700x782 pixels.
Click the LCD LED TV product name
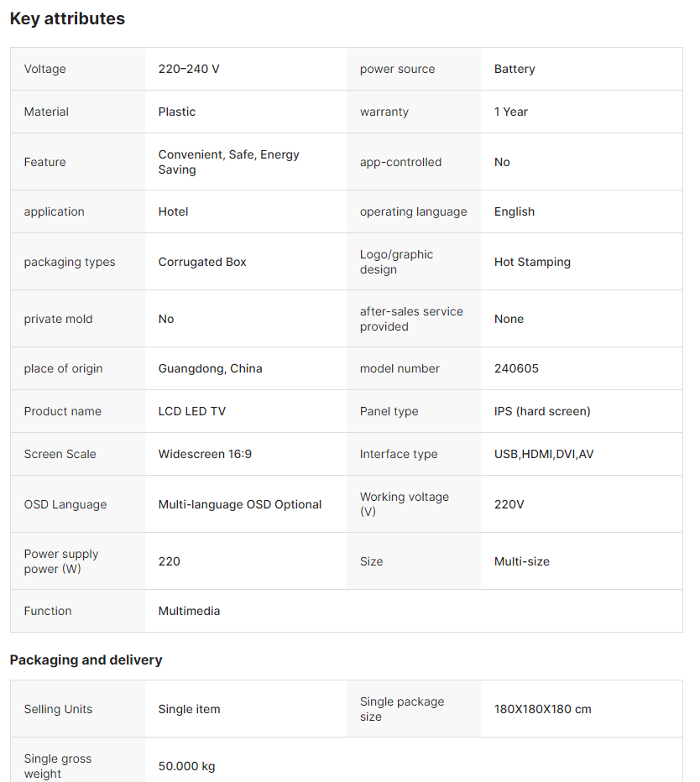pos(191,411)
